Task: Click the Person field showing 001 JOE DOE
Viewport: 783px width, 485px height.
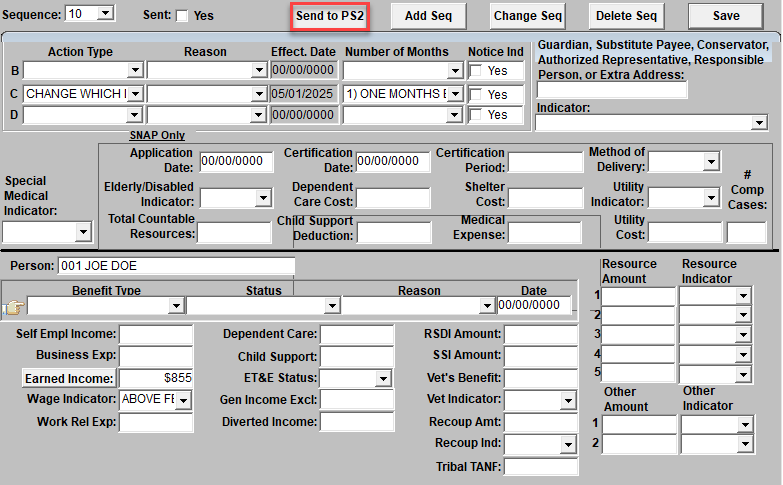Action: pos(176,266)
